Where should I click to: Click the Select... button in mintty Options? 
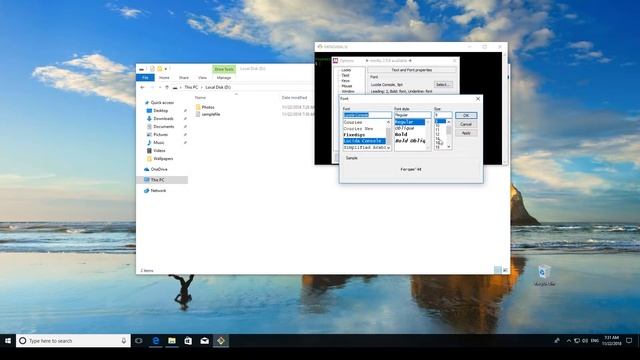click(442, 84)
